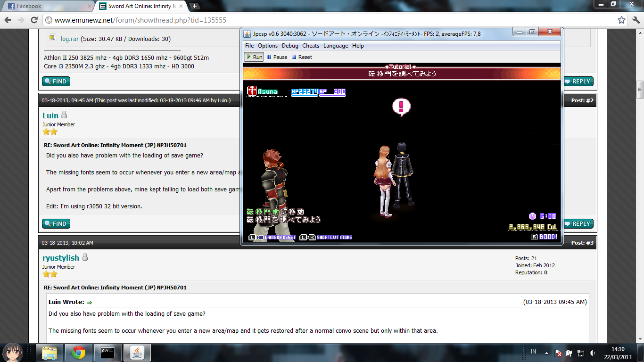Screen dimensions: 644x362
Task: Click the scrollbar up arrow in Chrome
Action: [x=640, y=32]
